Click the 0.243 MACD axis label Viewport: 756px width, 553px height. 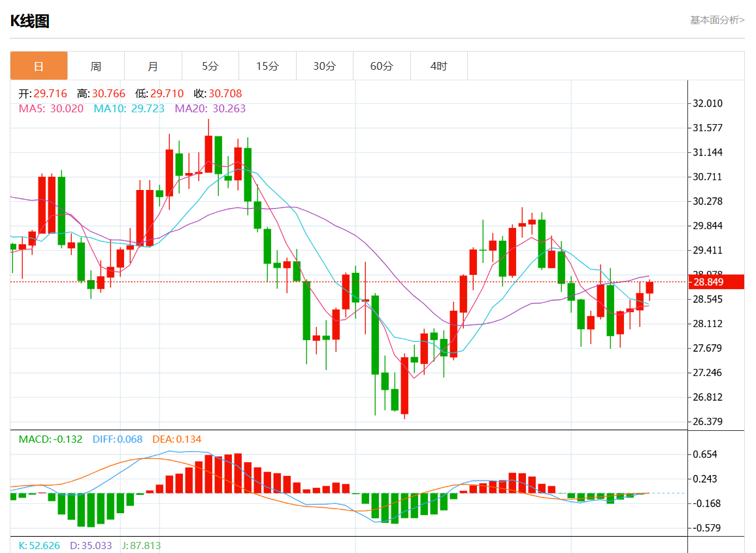click(705, 479)
